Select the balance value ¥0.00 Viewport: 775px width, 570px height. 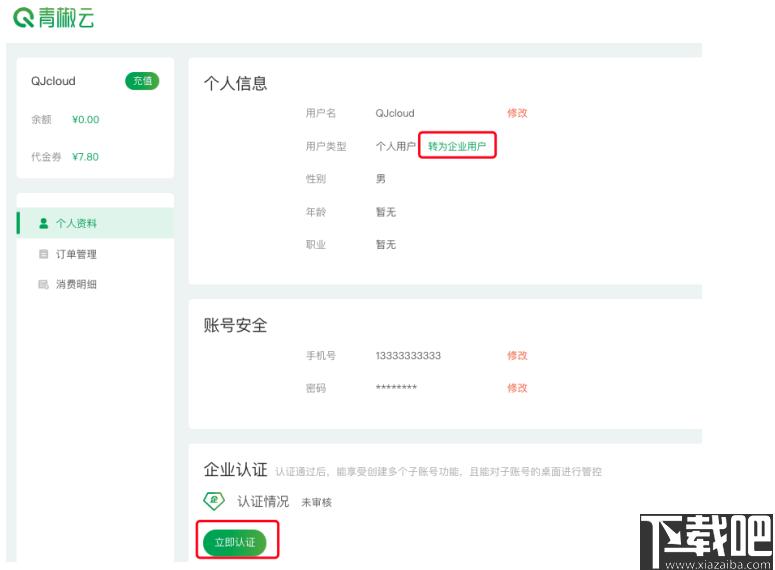pos(86,120)
